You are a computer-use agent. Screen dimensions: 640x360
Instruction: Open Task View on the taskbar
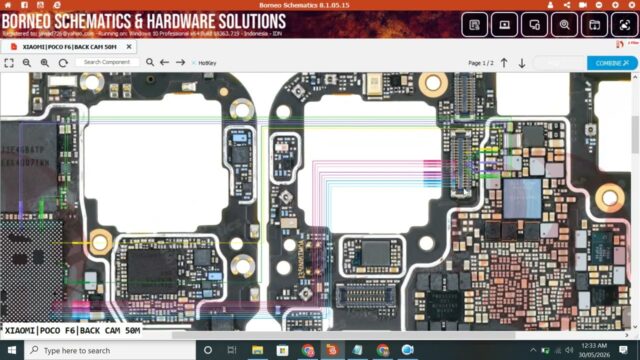pyautogui.click(x=232, y=350)
